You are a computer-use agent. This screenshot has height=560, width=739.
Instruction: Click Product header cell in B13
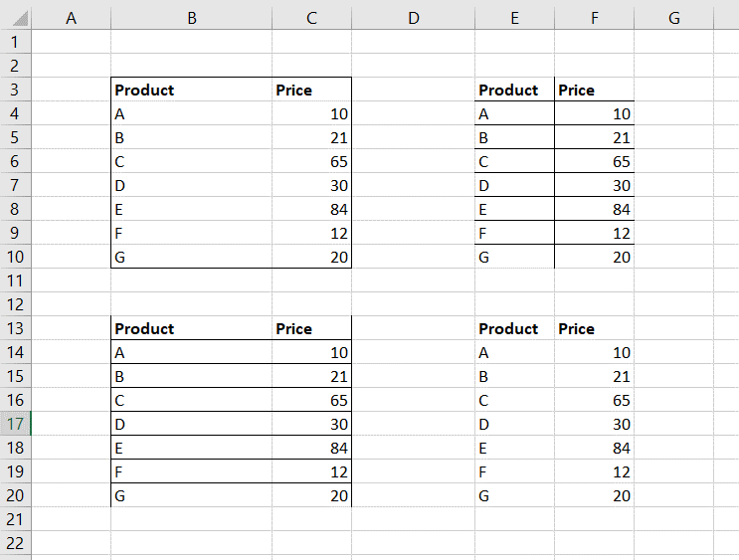191,328
